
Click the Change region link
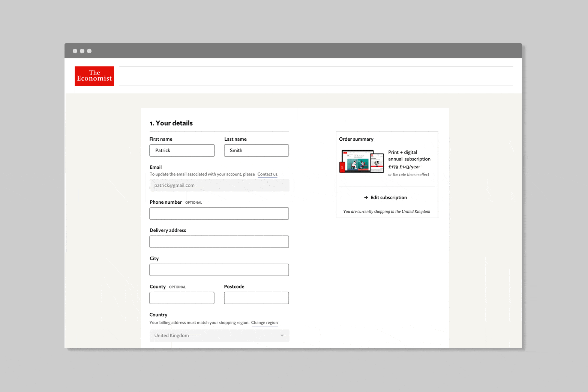point(264,323)
